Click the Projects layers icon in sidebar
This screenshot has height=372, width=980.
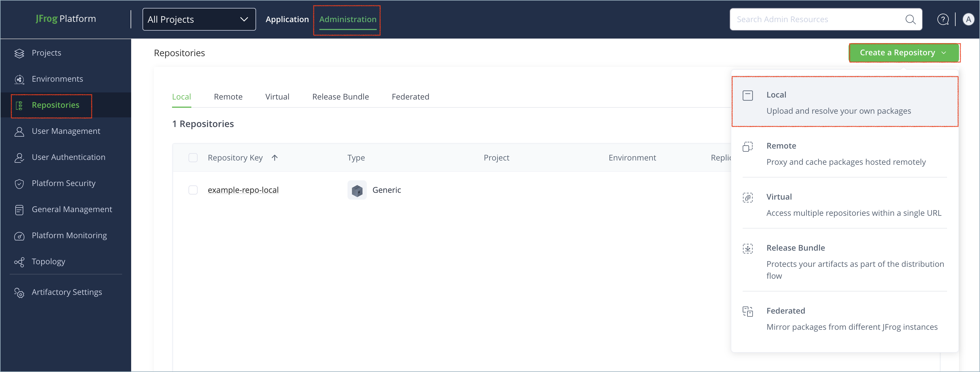point(19,53)
